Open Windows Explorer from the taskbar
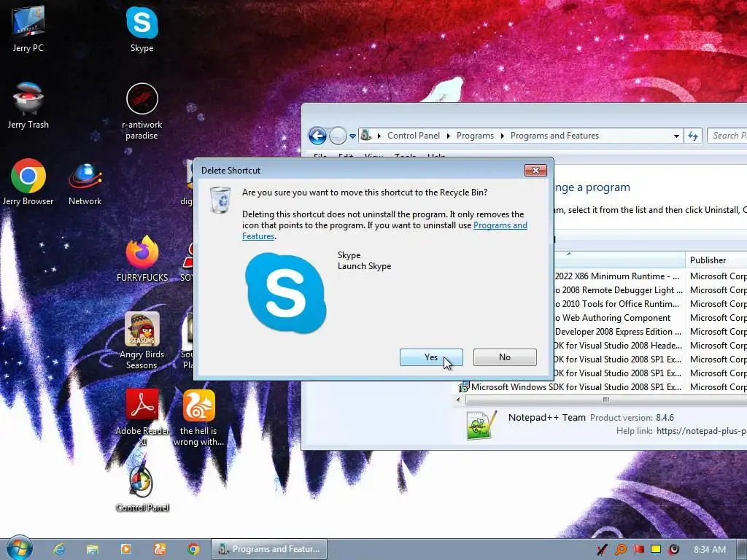Screen dimensions: 747x560 pos(93,549)
